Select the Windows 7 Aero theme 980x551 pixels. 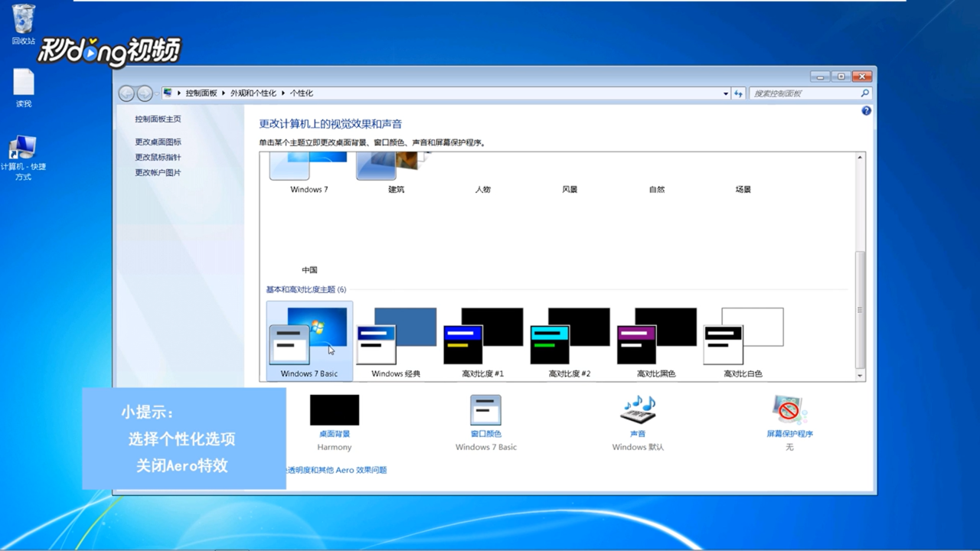point(309,172)
